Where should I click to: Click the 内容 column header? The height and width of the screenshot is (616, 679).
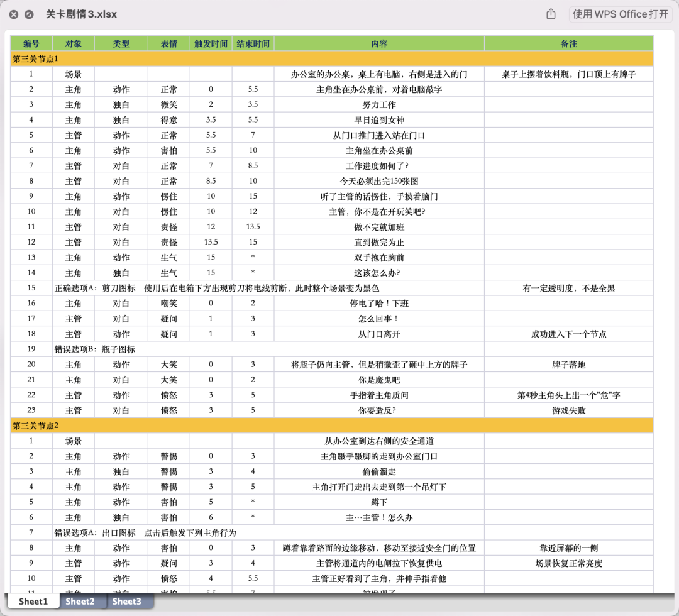click(x=379, y=43)
